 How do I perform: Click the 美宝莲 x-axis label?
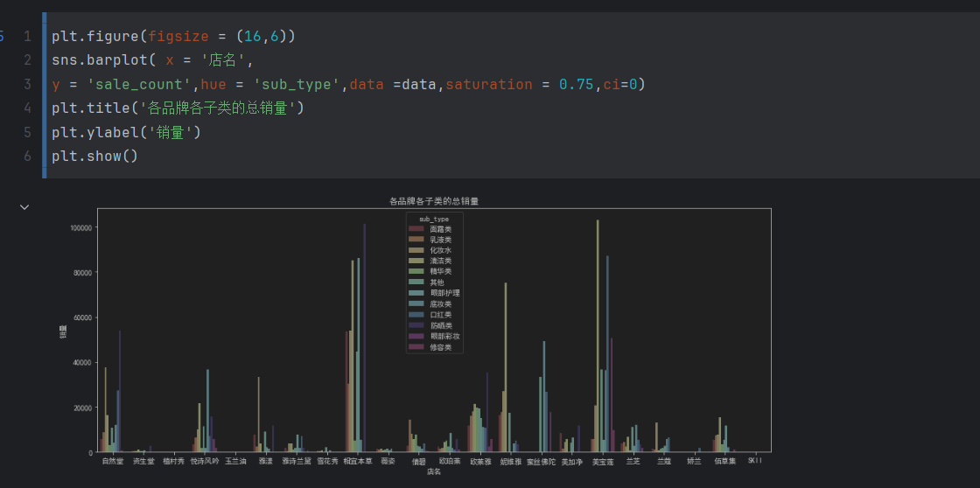pyautogui.click(x=603, y=461)
